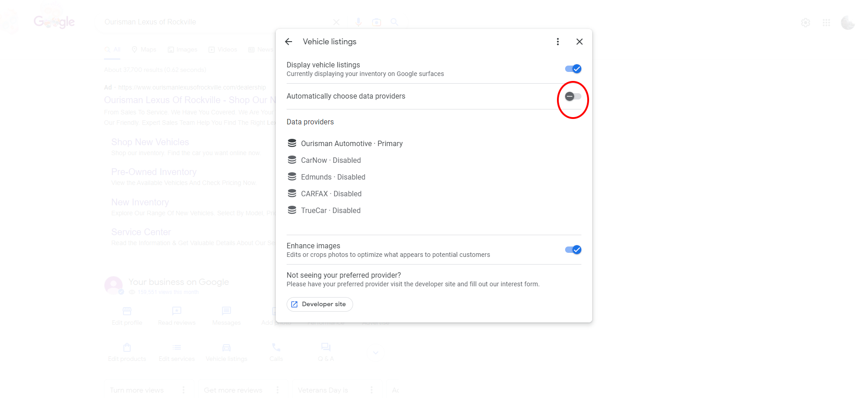The image size is (868, 398).
Task: Select the All search tab
Action: (113, 50)
